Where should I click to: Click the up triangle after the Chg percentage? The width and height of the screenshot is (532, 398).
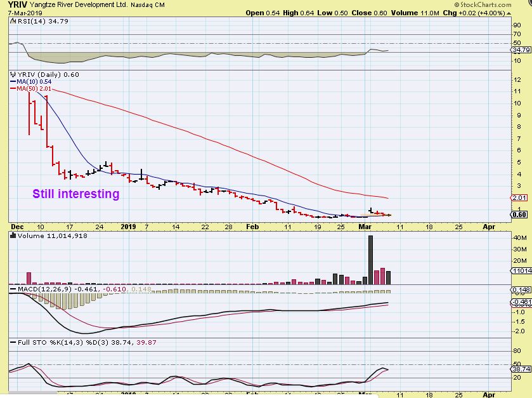click(x=509, y=13)
